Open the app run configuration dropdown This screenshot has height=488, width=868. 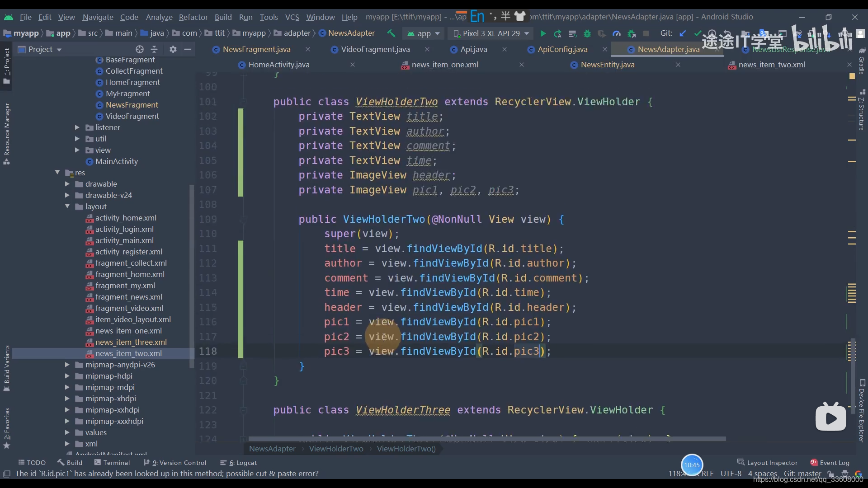point(424,33)
